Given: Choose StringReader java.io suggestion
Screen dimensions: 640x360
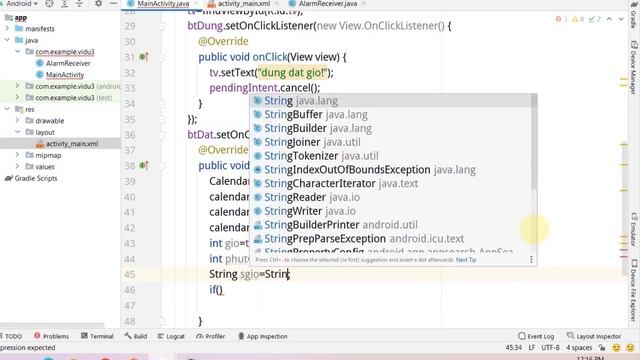Looking at the screenshot, I should pyautogui.click(x=391, y=197).
